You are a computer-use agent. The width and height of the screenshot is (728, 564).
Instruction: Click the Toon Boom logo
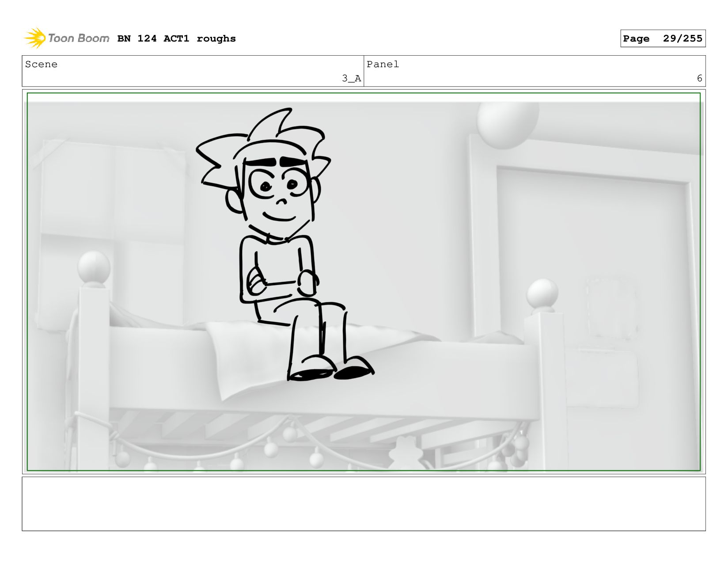(66, 38)
